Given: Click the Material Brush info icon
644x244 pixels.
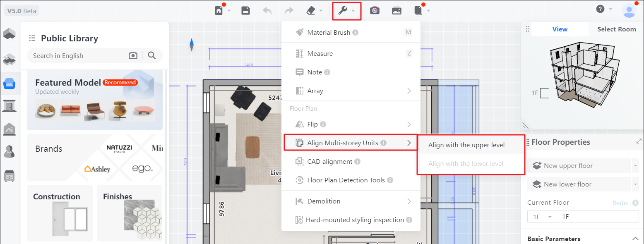Looking at the screenshot, I should click(356, 33).
